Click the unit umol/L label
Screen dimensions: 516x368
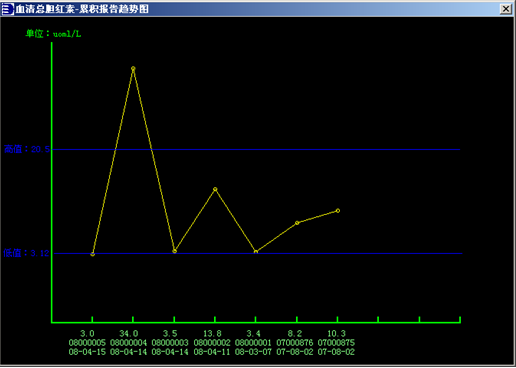(53, 34)
